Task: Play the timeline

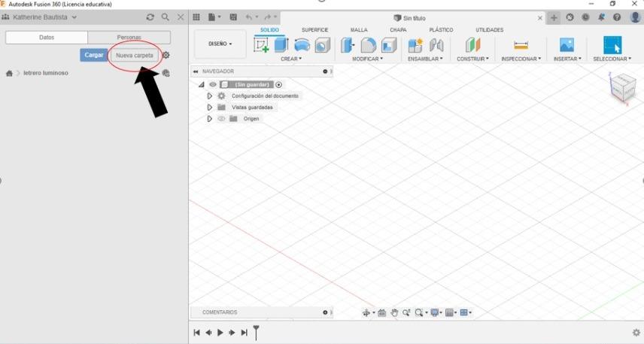Action: tap(220, 333)
